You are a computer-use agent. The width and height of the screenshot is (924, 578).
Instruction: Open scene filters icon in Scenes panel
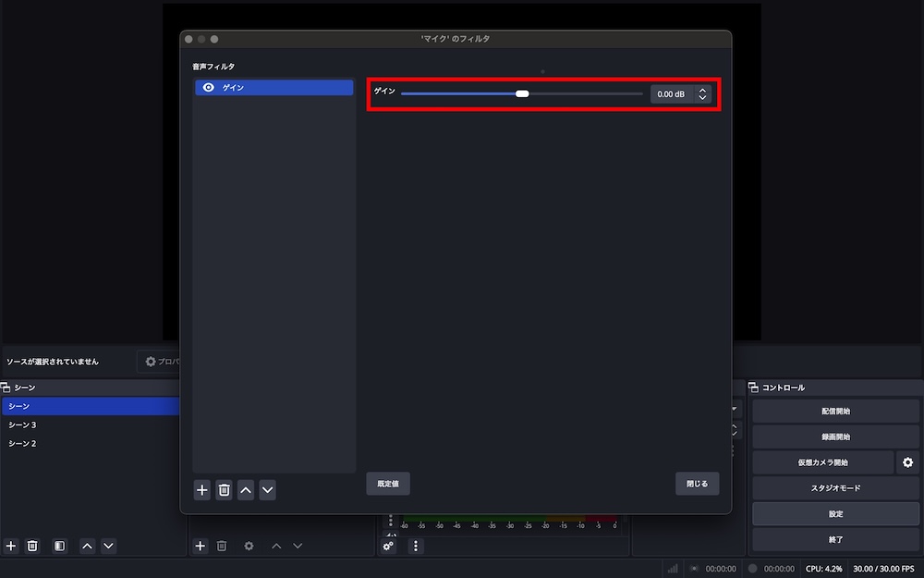tap(59, 547)
